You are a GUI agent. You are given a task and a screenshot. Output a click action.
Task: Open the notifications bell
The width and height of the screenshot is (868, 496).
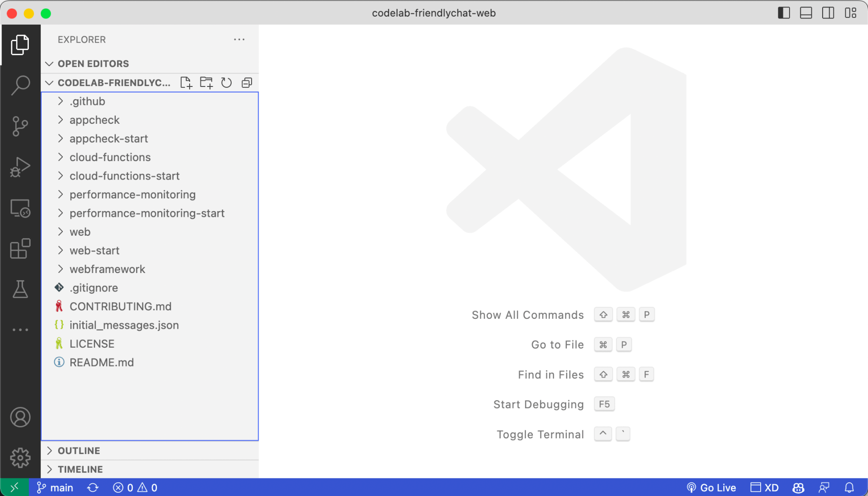pyautogui.click(x=850, y=487)
